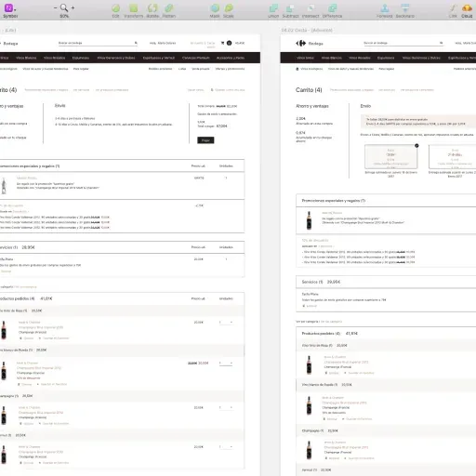Click search field in left artboard
Image resolution: width=476 pixels, height=476 pixels.
pos(98,43)
